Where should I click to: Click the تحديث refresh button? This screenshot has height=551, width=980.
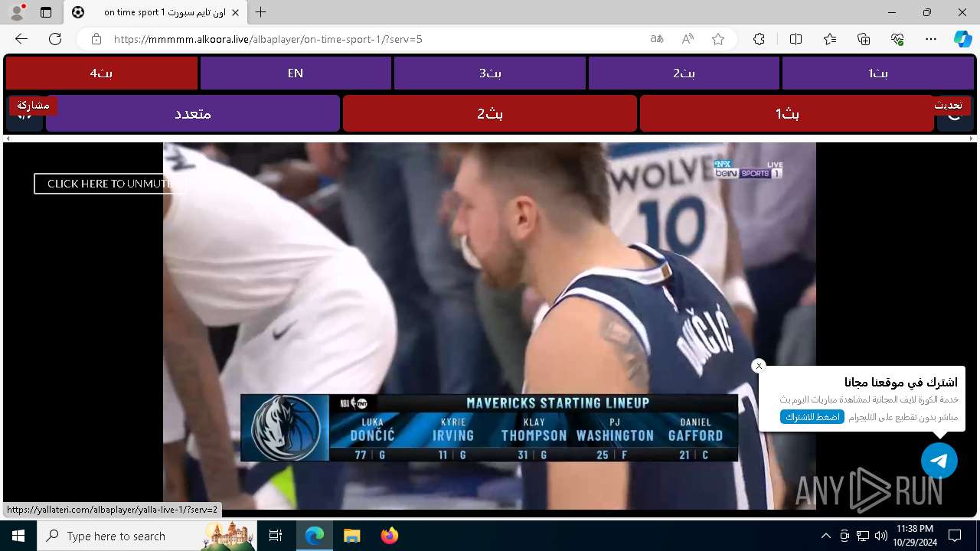pyautogui.click(x=948, y=105)
